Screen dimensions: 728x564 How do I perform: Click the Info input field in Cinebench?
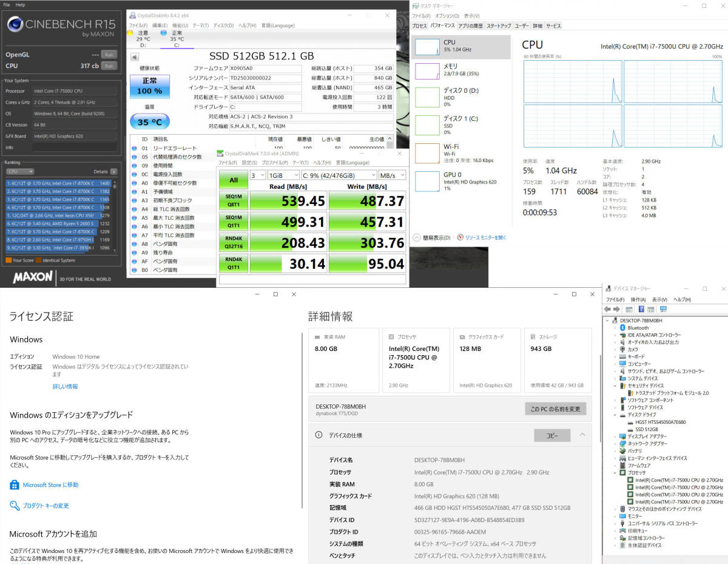[75, 148]
